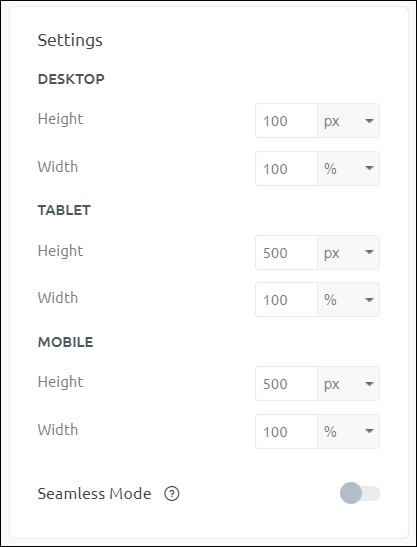Image resolution: width=417 pixels, height=547 pixels.
Task: Click the Tablet Width value field
Action: (286, 300)
